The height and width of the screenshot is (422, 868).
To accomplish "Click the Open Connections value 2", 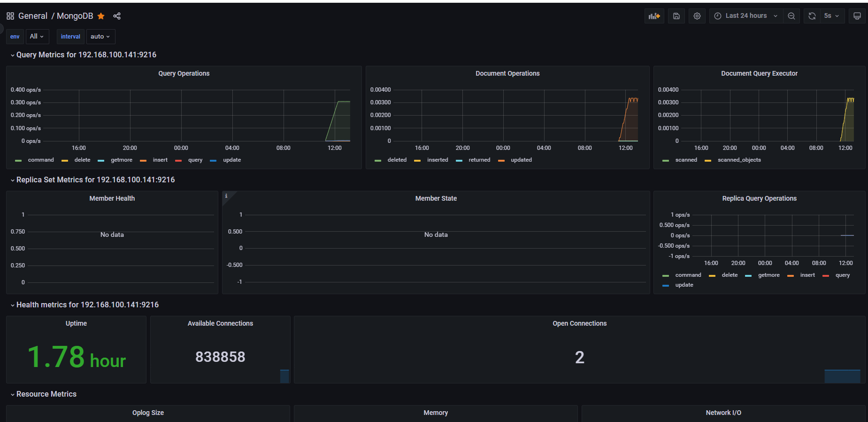I will (x=580, y=358).
